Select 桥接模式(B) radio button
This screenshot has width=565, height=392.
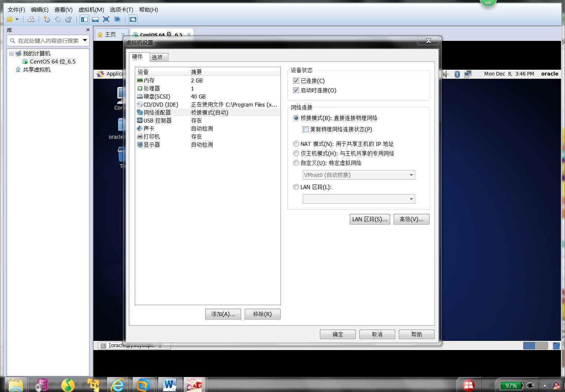tap(296, 118)
